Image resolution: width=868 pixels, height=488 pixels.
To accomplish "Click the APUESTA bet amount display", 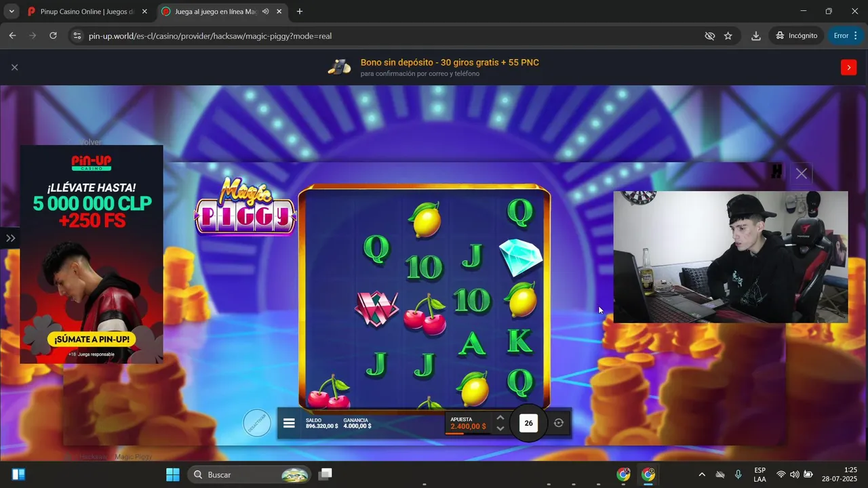I will [468, 423].
